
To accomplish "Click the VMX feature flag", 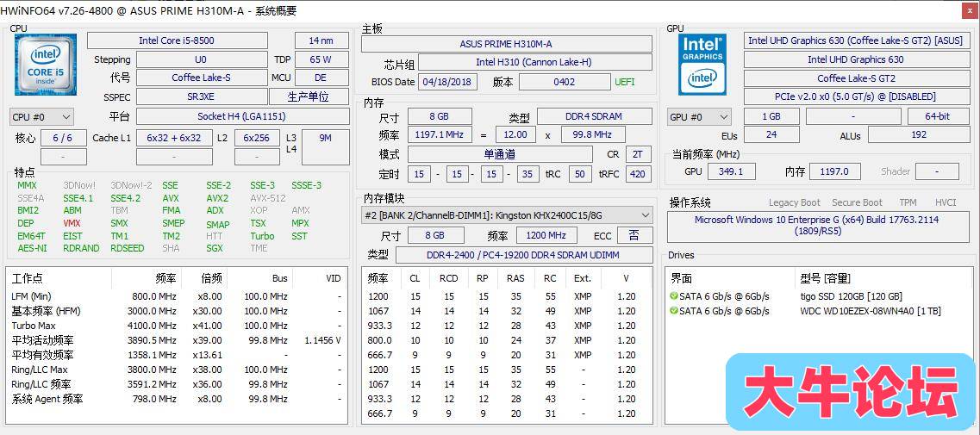I will [72, 223].
